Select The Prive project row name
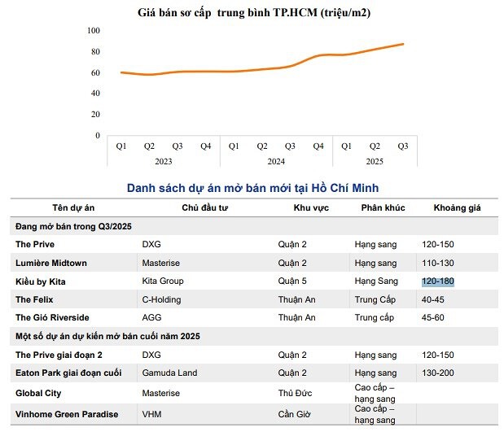Screen dimensions: 504x436 [x=35, y=244]
